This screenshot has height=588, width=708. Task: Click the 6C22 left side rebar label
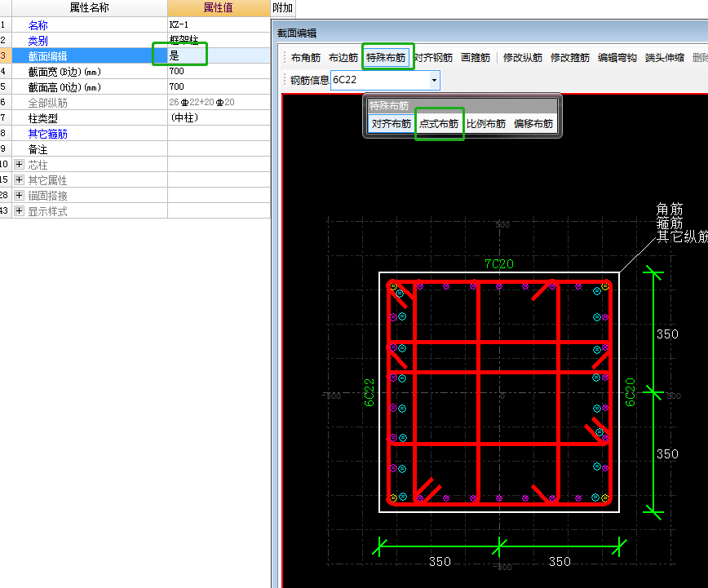click(x=369, y=392)
